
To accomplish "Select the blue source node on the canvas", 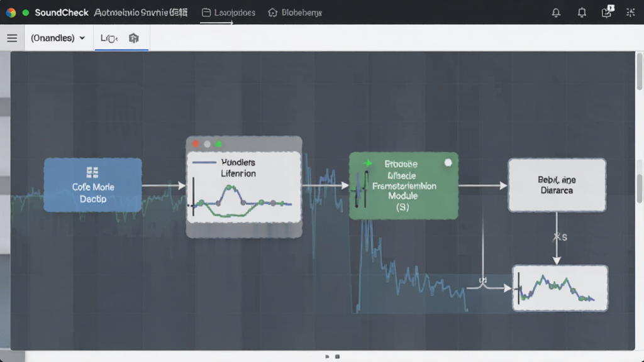I will coord(93,185).
